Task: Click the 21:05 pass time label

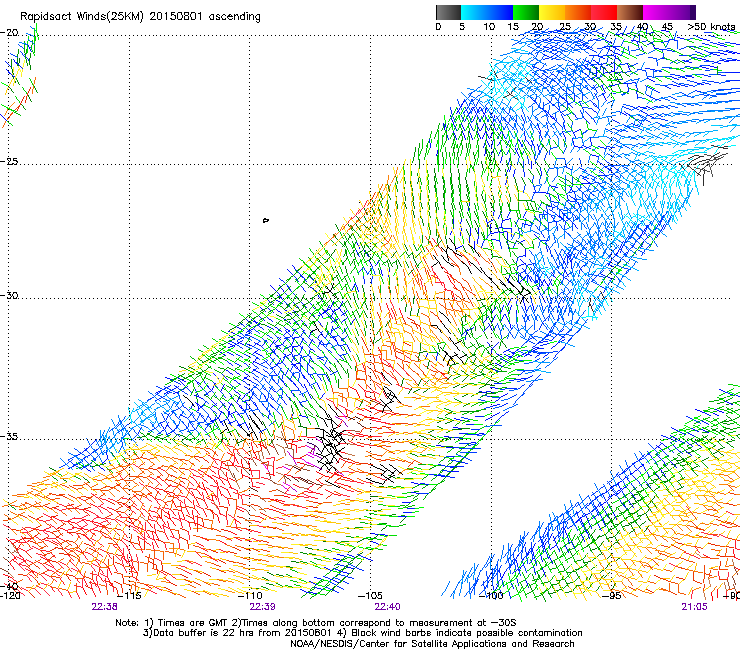Action: click(x=694, y=607)
